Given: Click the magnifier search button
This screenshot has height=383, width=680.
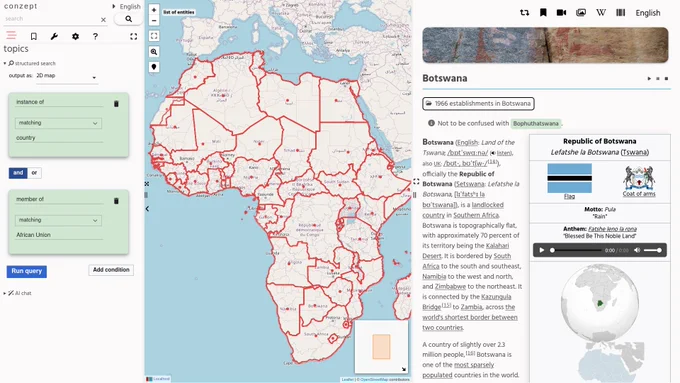Looking at the screenshot, I should [129, 19].
